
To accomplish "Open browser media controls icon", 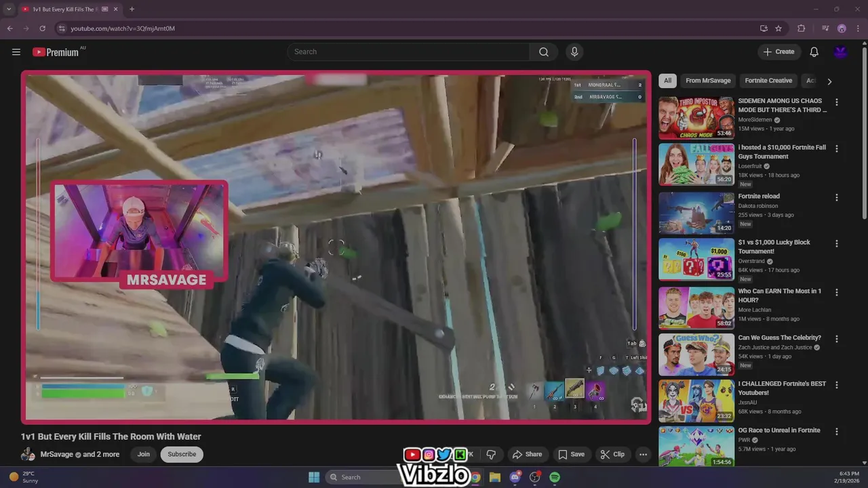I will (x=825, y=28).
